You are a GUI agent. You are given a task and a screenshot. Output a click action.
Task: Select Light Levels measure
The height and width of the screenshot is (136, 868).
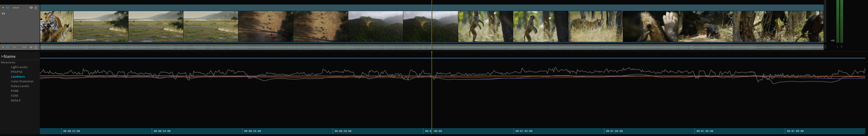(19, 67)
